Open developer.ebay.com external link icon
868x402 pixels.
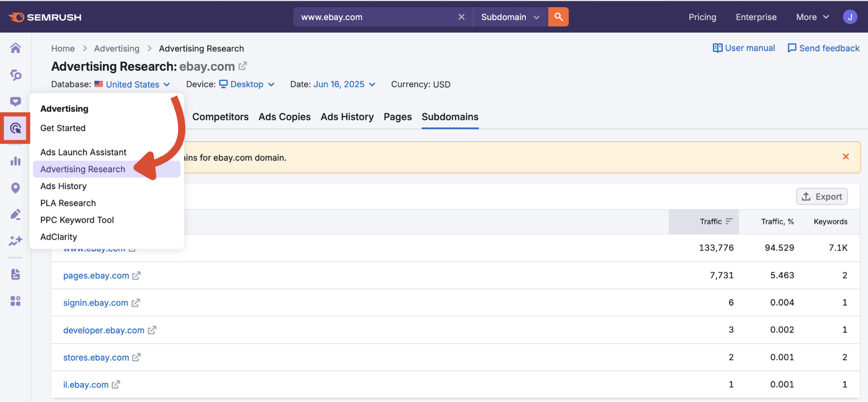point(152,330)
